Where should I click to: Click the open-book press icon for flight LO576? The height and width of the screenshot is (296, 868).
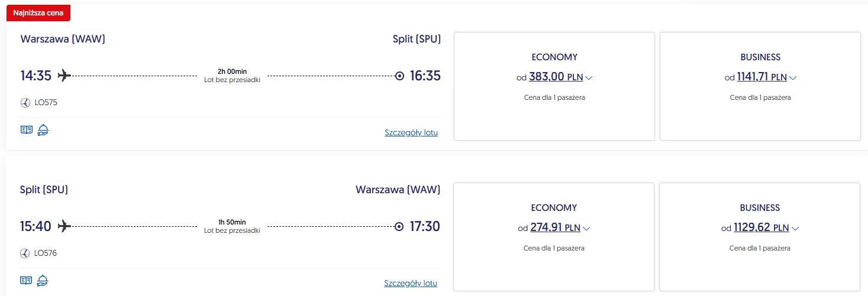26,281
